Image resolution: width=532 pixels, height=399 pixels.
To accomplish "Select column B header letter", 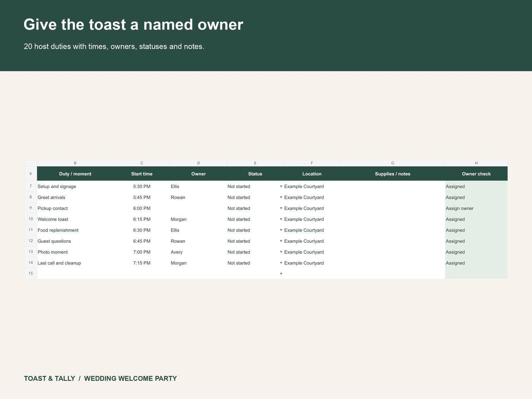I will point(75,163).
